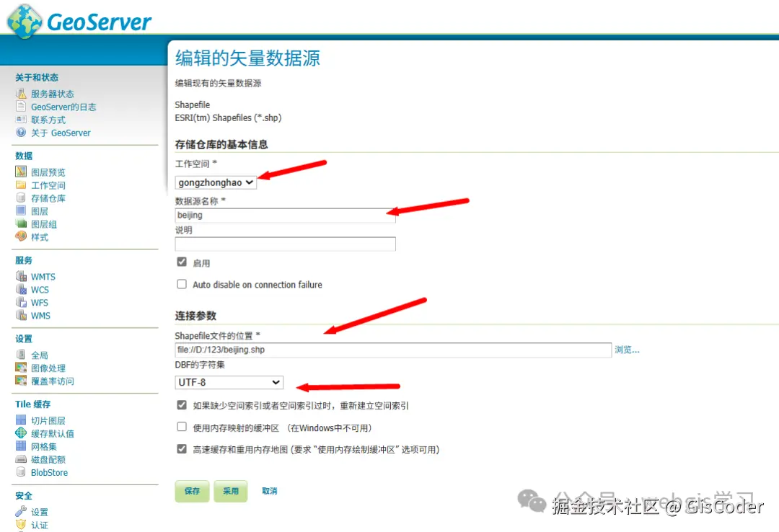Screen dimensions: 779x532
Task: Click the 关于 GeoServer info icon
Action: coord(21,132)
